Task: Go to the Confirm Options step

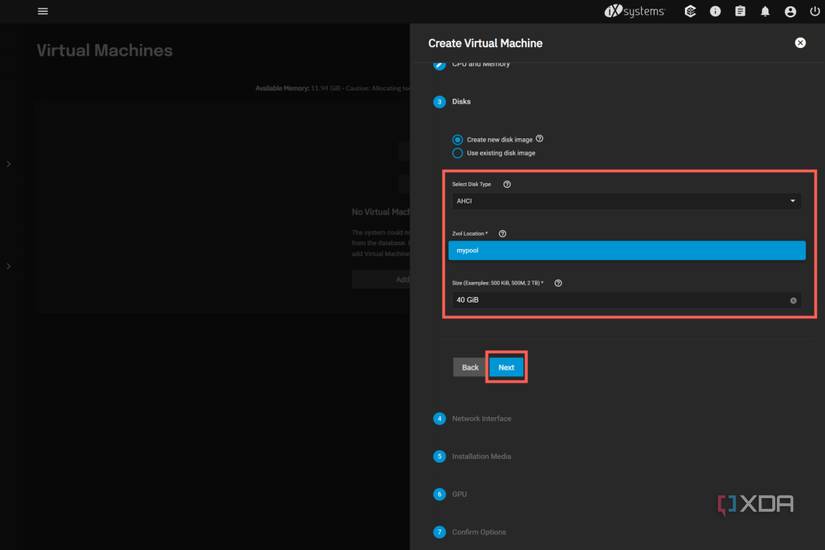Action: pos(469,532)
